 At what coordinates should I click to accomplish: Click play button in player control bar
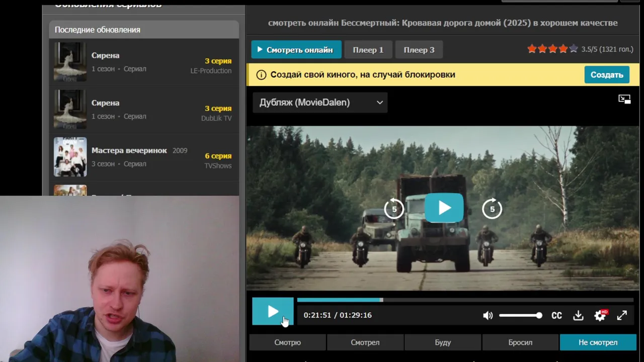(x=273, y=312)
